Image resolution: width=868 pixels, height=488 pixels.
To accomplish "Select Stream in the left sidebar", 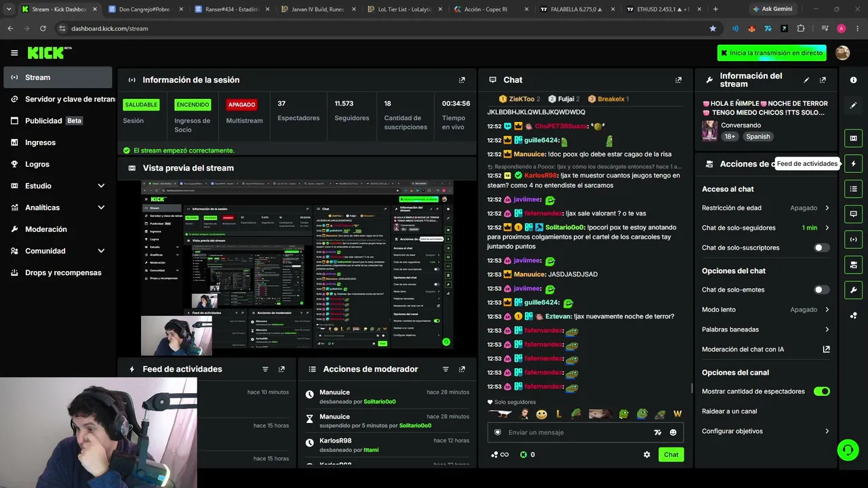I will [58, 77].
